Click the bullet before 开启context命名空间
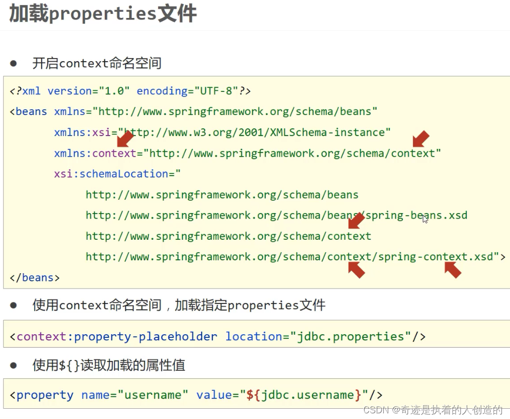The height and width of the screenshot is (420, 510). tap(14, 63)
